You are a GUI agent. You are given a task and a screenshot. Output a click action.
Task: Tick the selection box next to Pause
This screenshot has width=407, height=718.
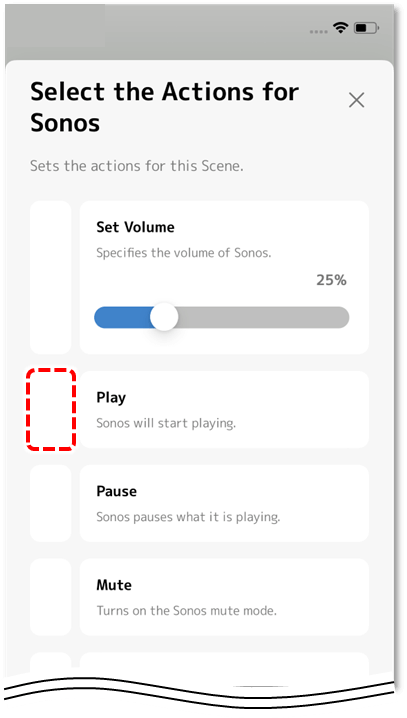(x=51, y=503)
